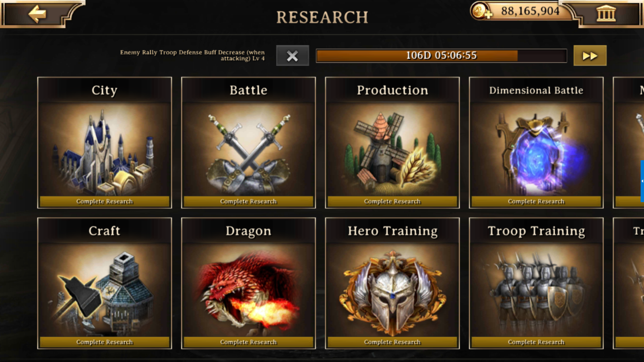644x362 pixels.
Task: Open Battle research crossed swords icon
Action: 248,150
